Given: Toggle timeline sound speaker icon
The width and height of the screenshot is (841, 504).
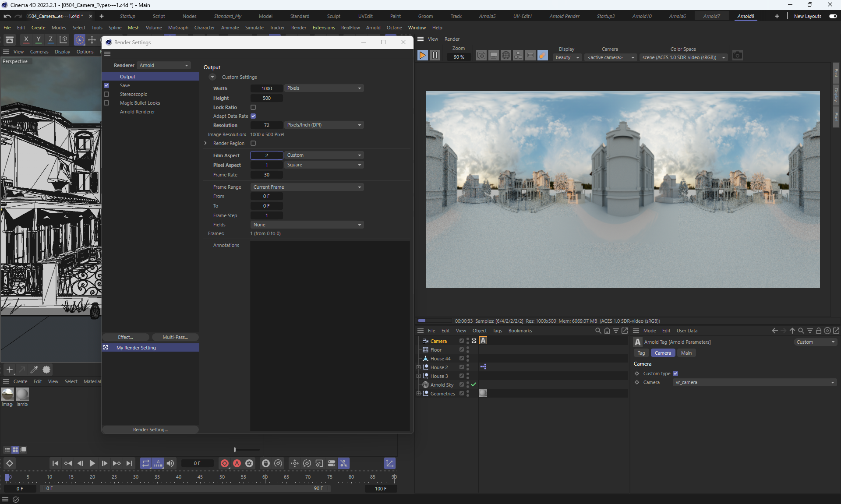Looking at the screenshot, I should click(170, 463).
